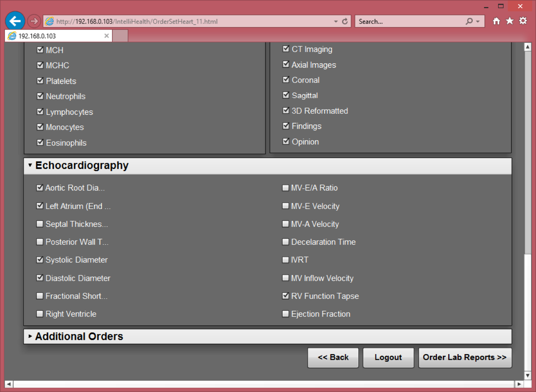This screenshot has height=392, width=536.
Task: Click the Logout button
Action: (x=388, y=357)
